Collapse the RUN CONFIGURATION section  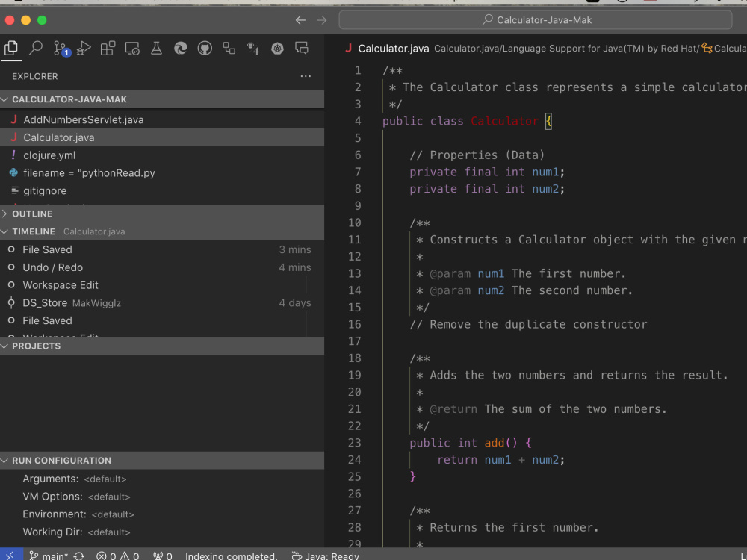(x=162, y=461)
